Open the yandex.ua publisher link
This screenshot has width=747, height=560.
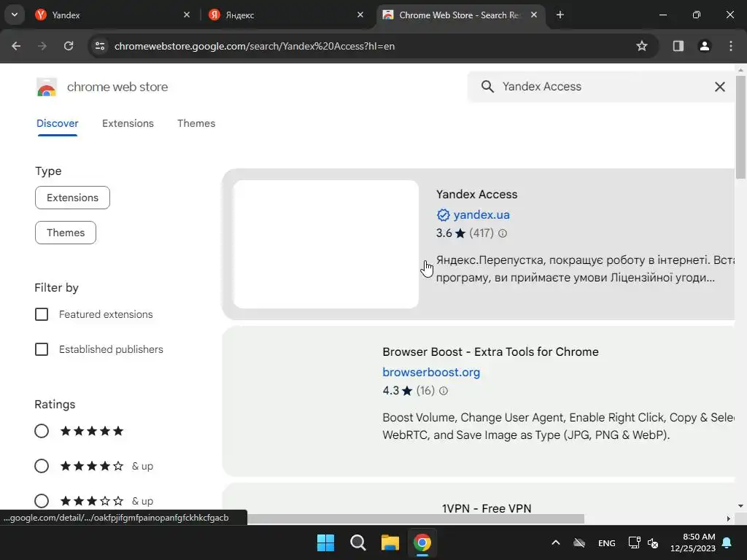coord(481,215)
